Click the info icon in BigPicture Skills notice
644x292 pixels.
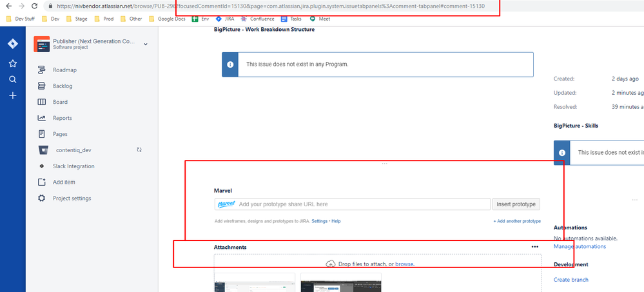click(562, 152)
